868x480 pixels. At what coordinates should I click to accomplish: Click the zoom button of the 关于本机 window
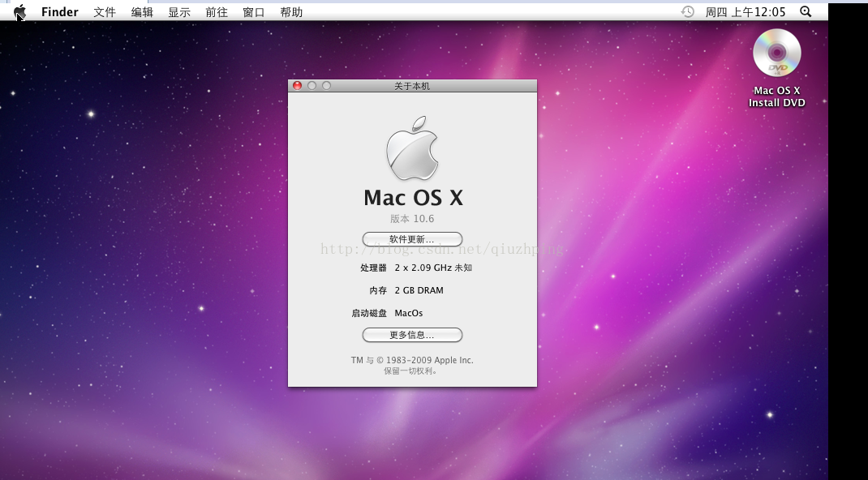(x=326, y=86)
